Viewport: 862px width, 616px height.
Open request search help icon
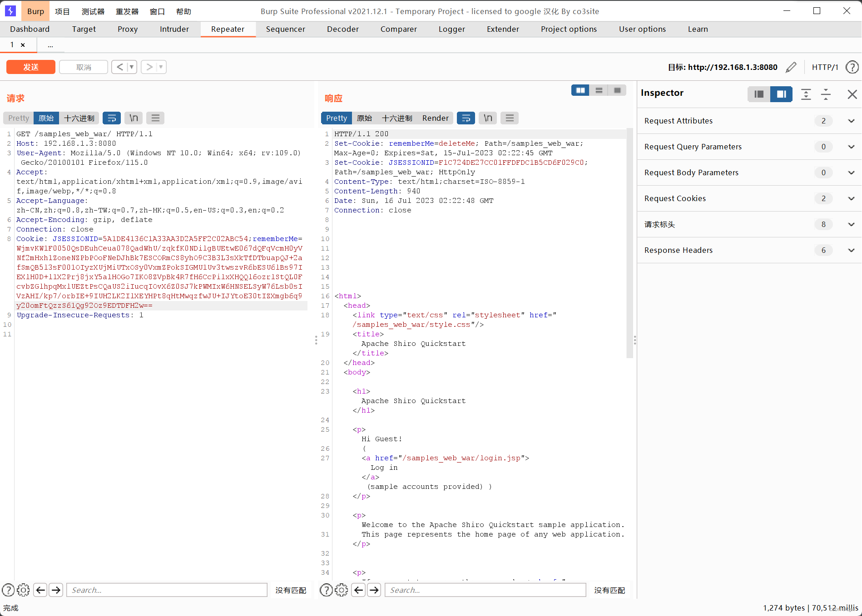point(8,590)
